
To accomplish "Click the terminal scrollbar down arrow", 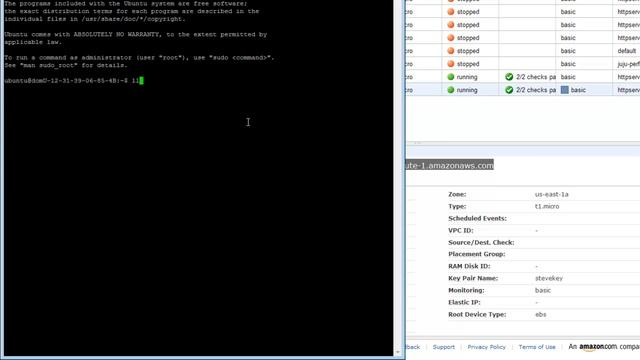I will tap(398, 352).
